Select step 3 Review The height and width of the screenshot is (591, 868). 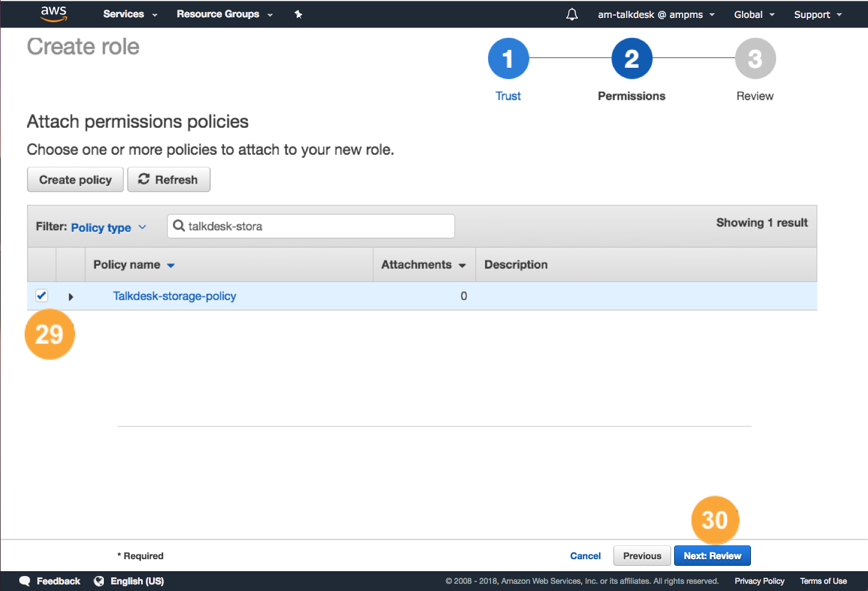(755, 58)
